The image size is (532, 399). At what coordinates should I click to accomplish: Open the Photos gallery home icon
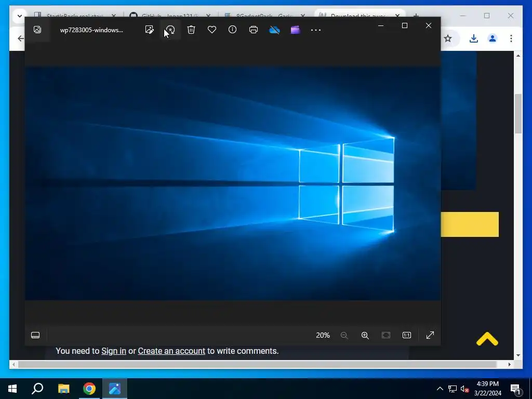click(37, 30)
